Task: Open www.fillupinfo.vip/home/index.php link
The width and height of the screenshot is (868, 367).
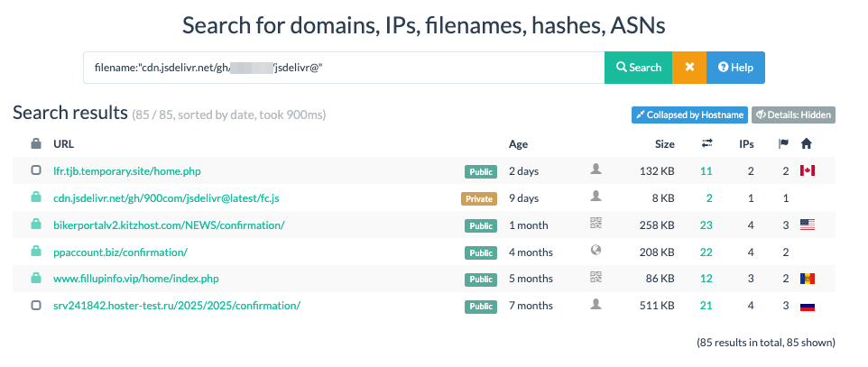Action: click(x=135, y=279)
